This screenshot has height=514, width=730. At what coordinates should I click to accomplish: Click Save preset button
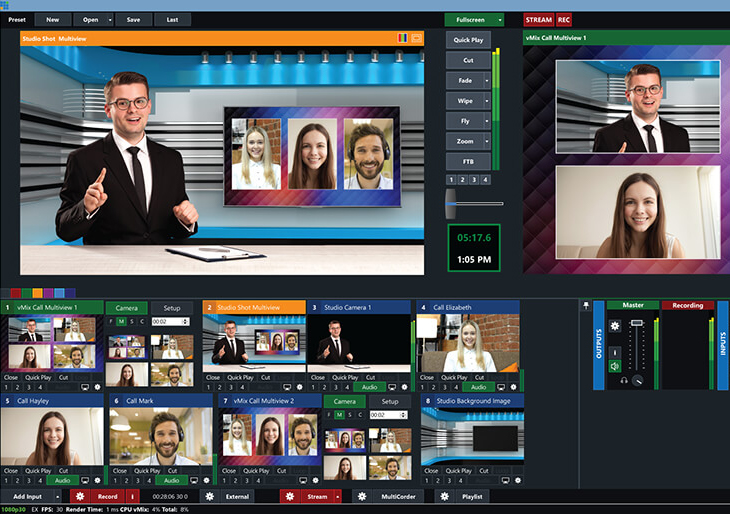pyautogui.click(x=133, y=20)
